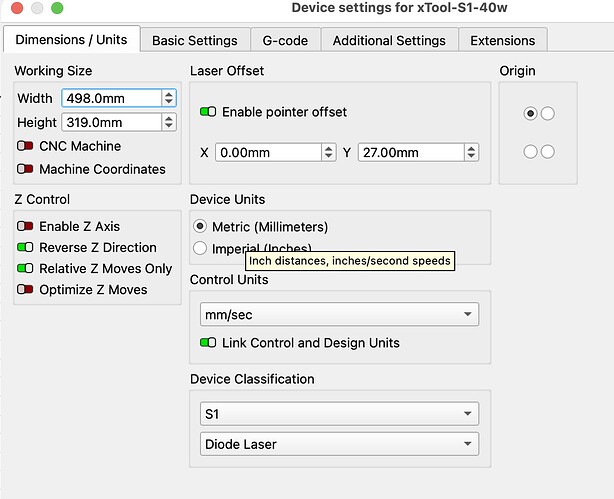This screenshot has width=614, height=499.
Task: Switch to the Basic Settings tab
Action: [195, 40]
